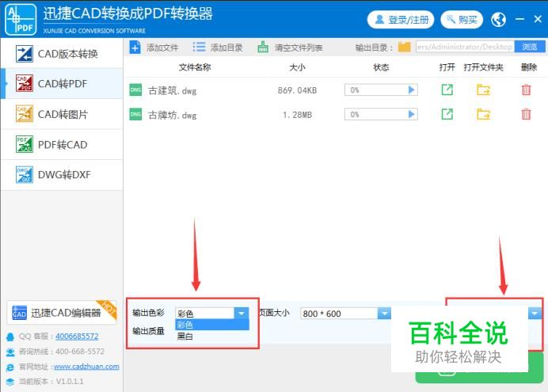Click the 当前版本 V1.0.1.1 text
The image size is (548, 392).
coord(51,382)
